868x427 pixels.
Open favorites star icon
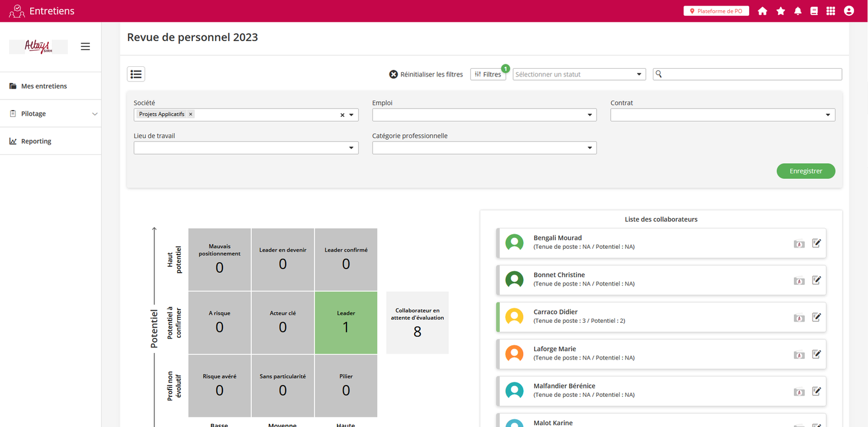781,11
